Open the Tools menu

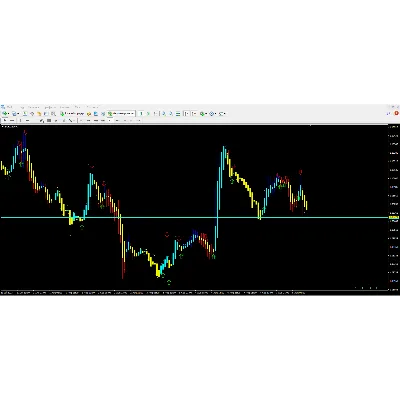coord(64,107)
